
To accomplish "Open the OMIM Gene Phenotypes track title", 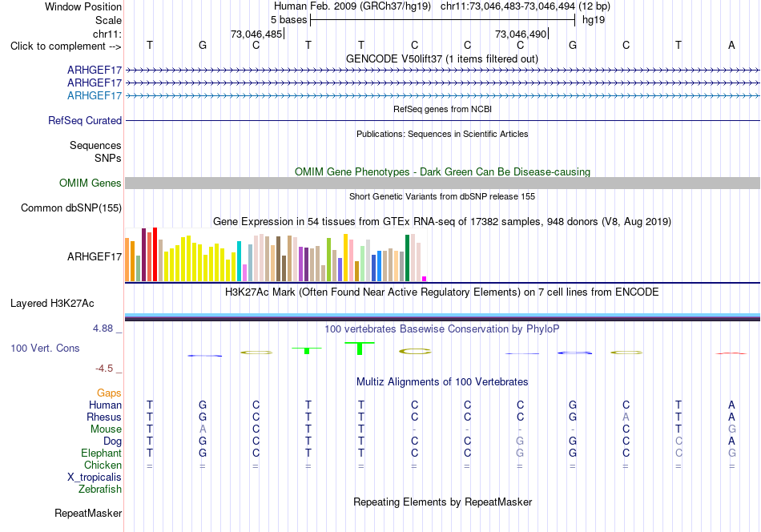I will point(442,171).
